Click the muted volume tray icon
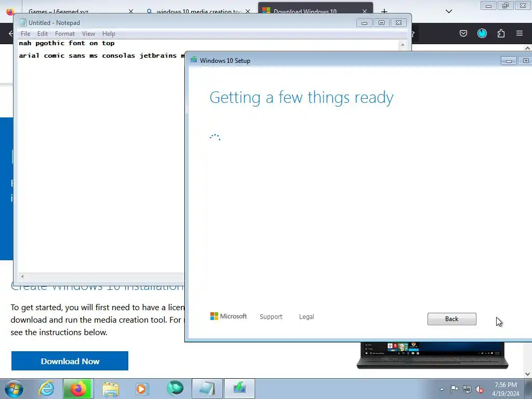This screenshot has width=532, height=399. click(480, 389)
